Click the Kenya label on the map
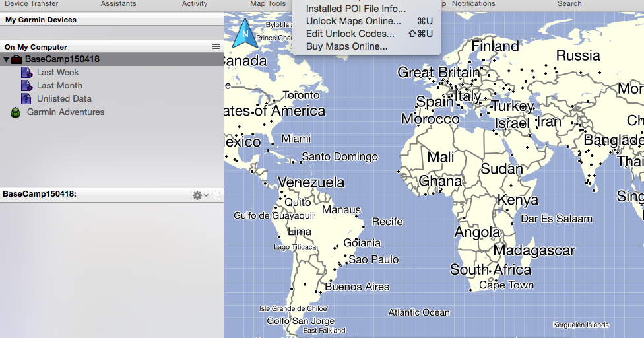The image size is (644, 338). pyautogui.click(x=518, y=200)
